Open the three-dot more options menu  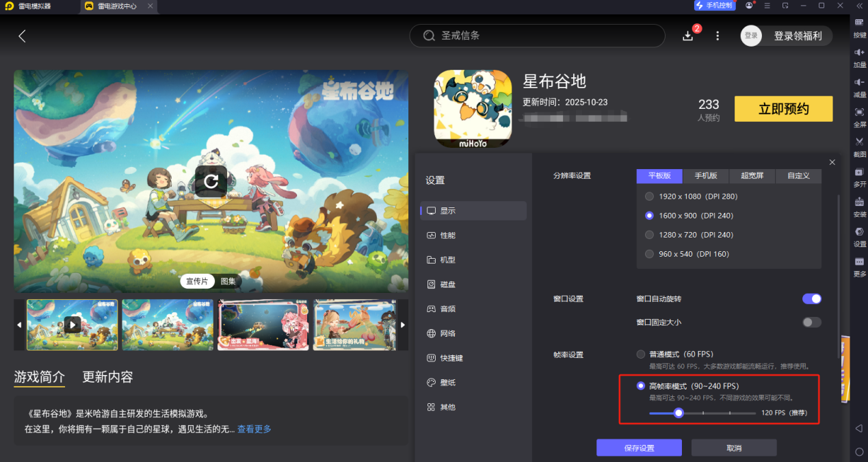[x=717, y=35]
